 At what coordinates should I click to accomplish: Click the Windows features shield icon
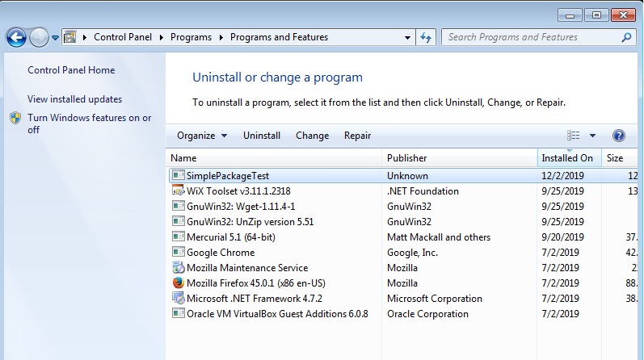point(15,119)
